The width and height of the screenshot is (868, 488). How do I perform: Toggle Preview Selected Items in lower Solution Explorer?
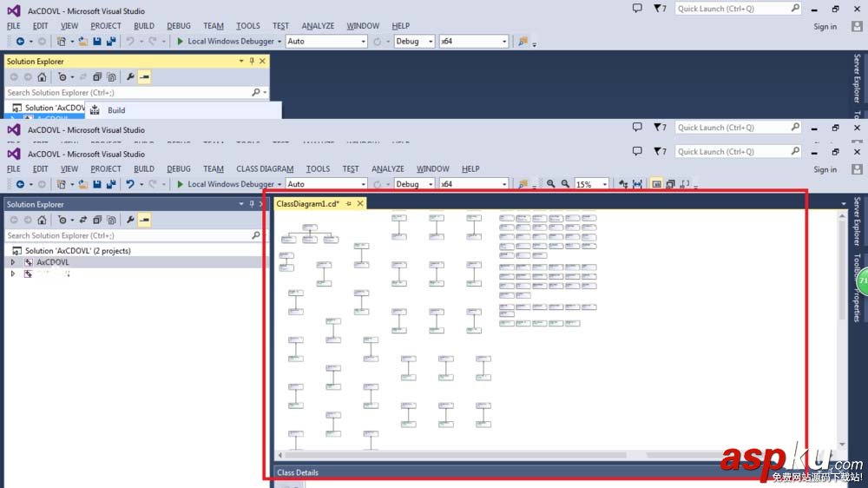click(x=144, y=220)
